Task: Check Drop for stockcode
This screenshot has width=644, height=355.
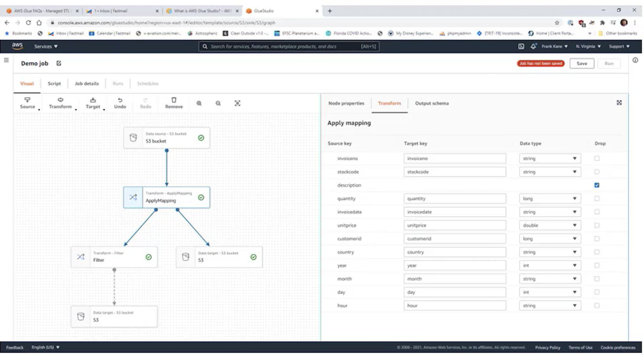Action: [x=597, y=172]
